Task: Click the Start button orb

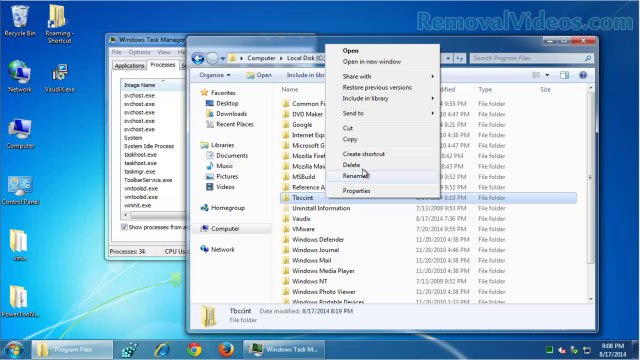Action: [x=14, y=350]
